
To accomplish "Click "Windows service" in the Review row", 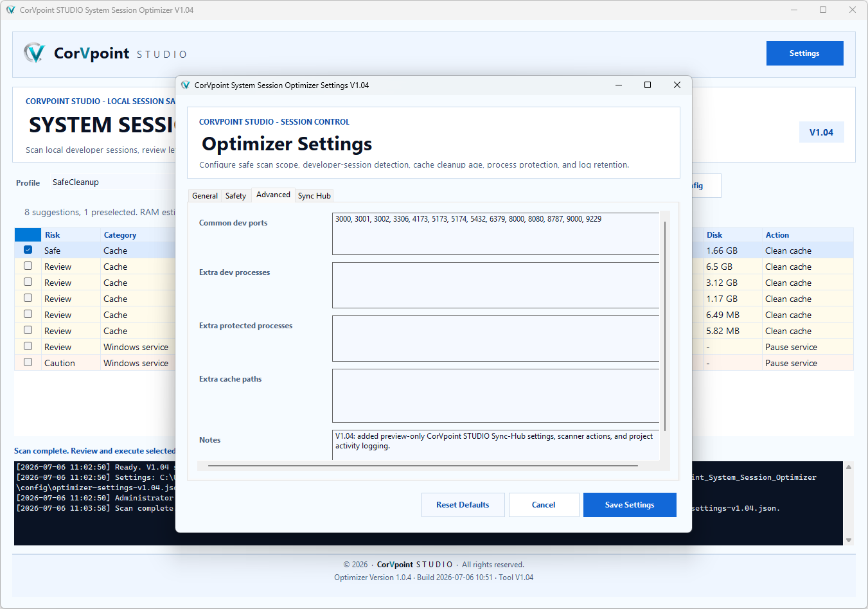I will click(136, 347).
